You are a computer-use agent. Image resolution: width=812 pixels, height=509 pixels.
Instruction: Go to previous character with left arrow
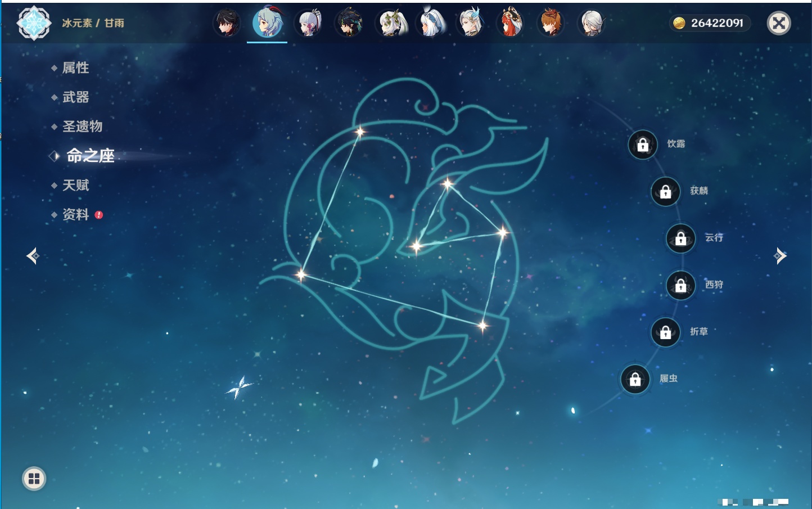pos(33,256)
